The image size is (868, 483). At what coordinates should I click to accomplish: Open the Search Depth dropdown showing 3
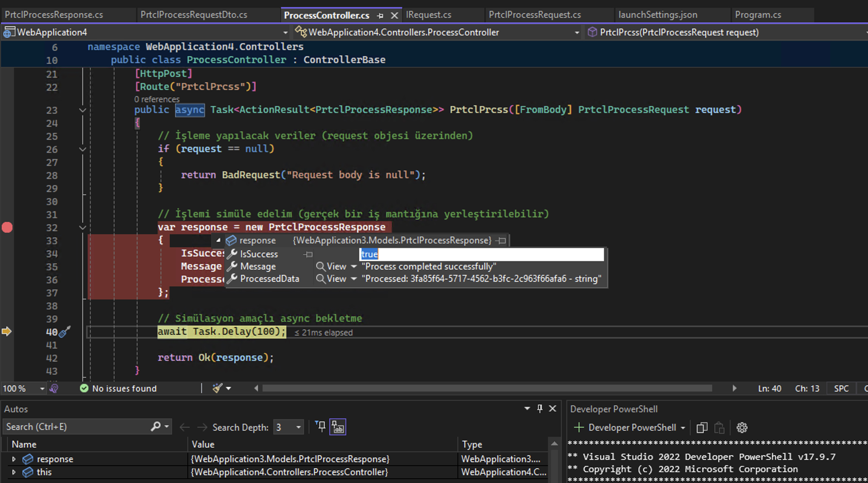(288, 427)
